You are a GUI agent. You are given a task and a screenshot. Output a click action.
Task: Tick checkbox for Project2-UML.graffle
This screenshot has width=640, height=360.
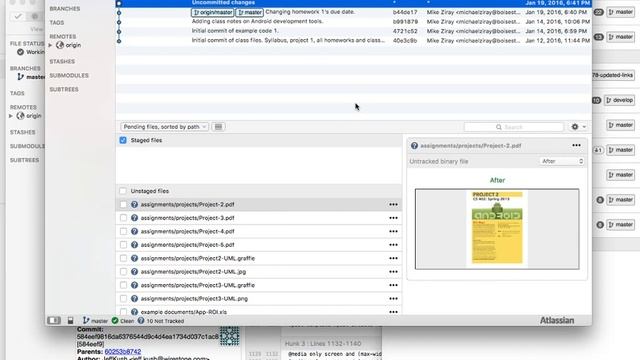(123, 258)
